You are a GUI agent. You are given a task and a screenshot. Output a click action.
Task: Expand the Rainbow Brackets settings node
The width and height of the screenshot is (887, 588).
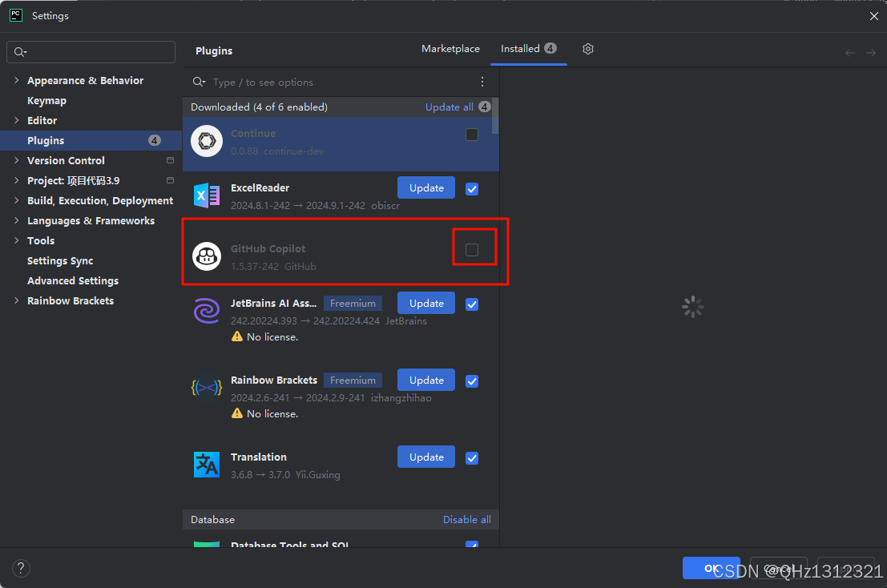click(16, 300)
